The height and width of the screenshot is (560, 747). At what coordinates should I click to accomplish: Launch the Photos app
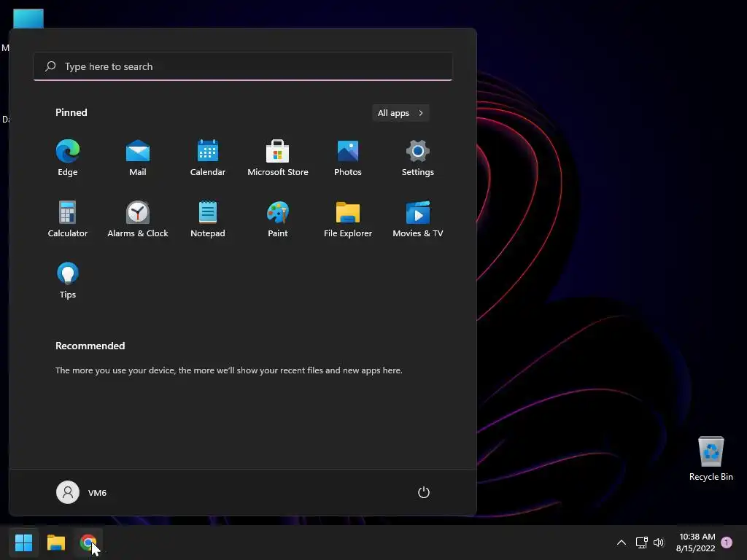[x=348, y=157]
